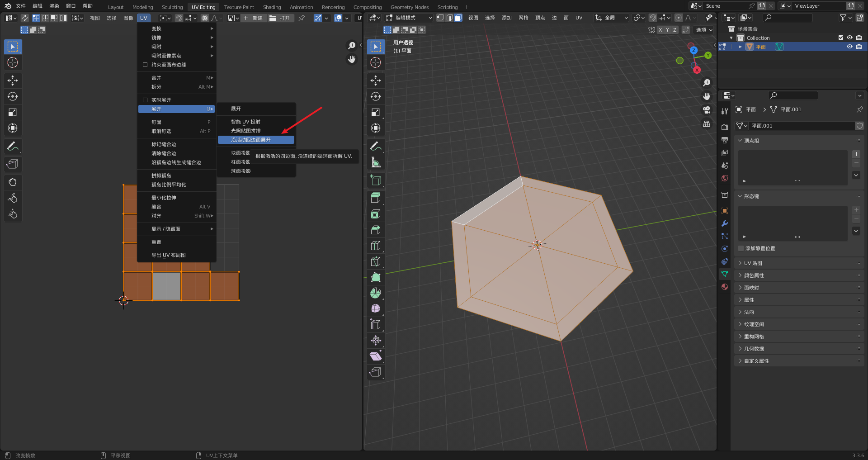Click the 新建 image button
The width and height of the screenshot is (868, 460).
coord(253,18)
